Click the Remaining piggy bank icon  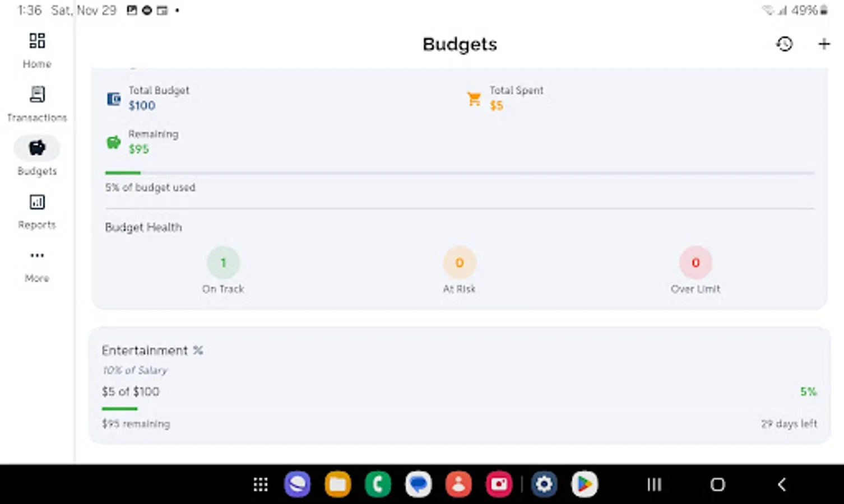point(113,142)
